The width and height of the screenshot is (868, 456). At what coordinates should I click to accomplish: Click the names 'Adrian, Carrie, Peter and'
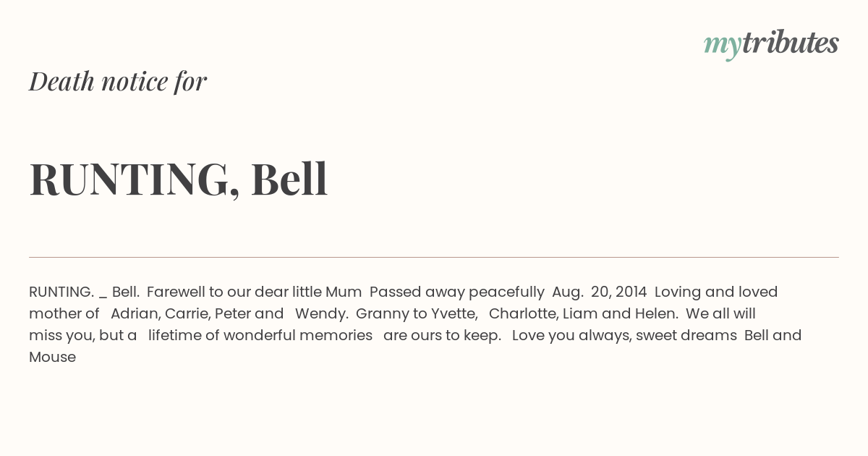pos(197,314)
